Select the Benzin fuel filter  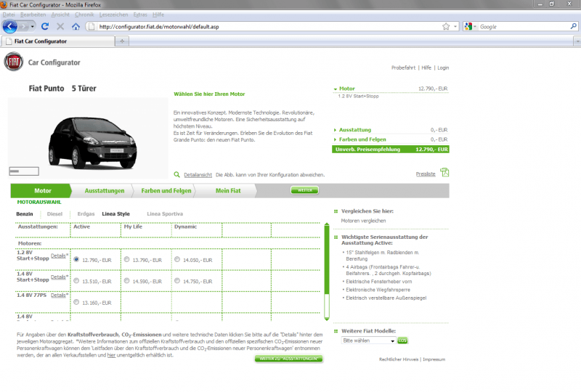[x=25, y=213]
